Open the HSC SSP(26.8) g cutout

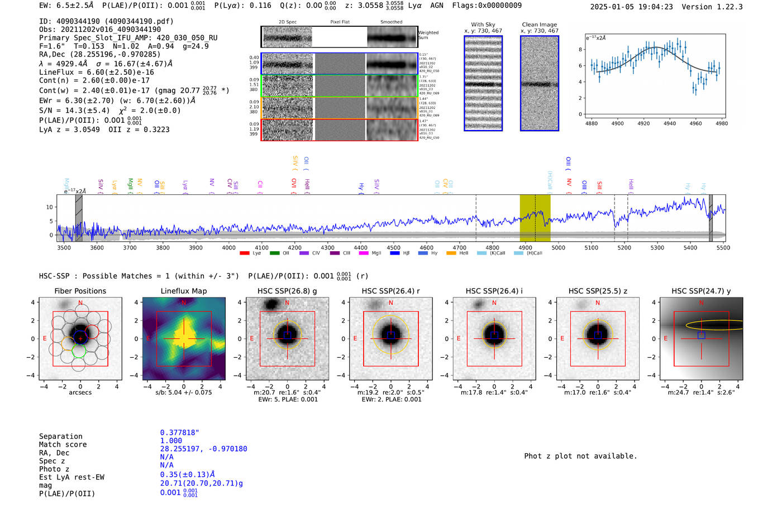click(x=287, y=339)
